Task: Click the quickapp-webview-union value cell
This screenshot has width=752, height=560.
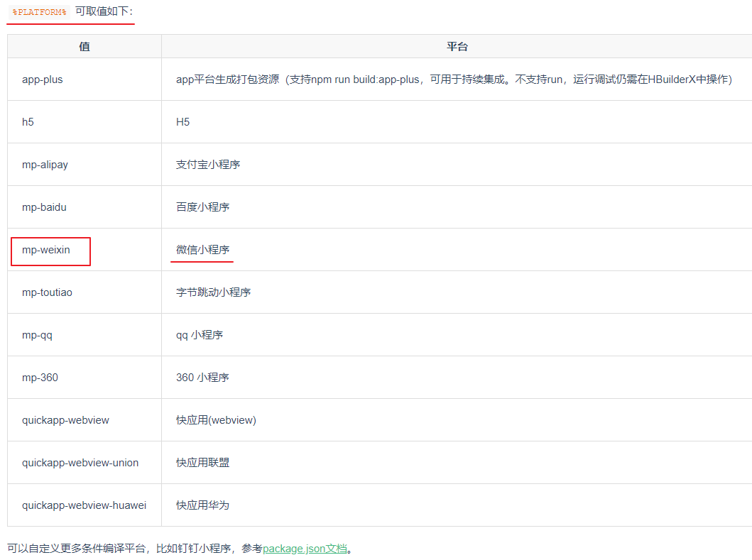Action: point(85,463)
